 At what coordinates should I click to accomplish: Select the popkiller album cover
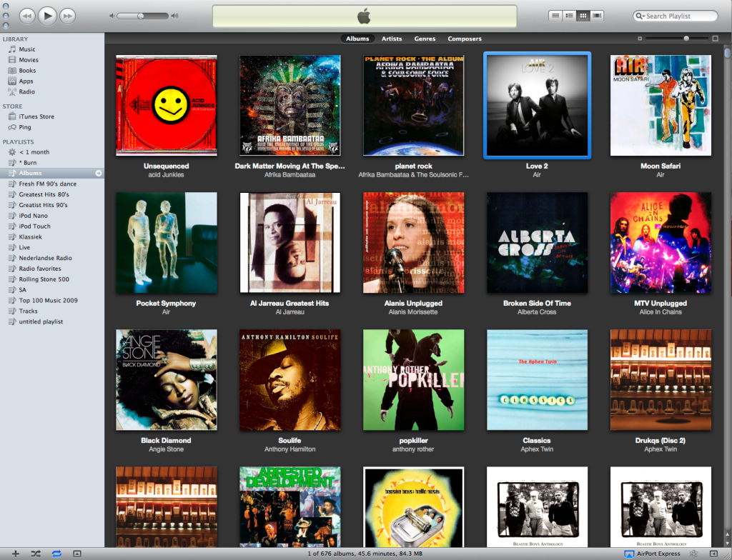(414, 380)
